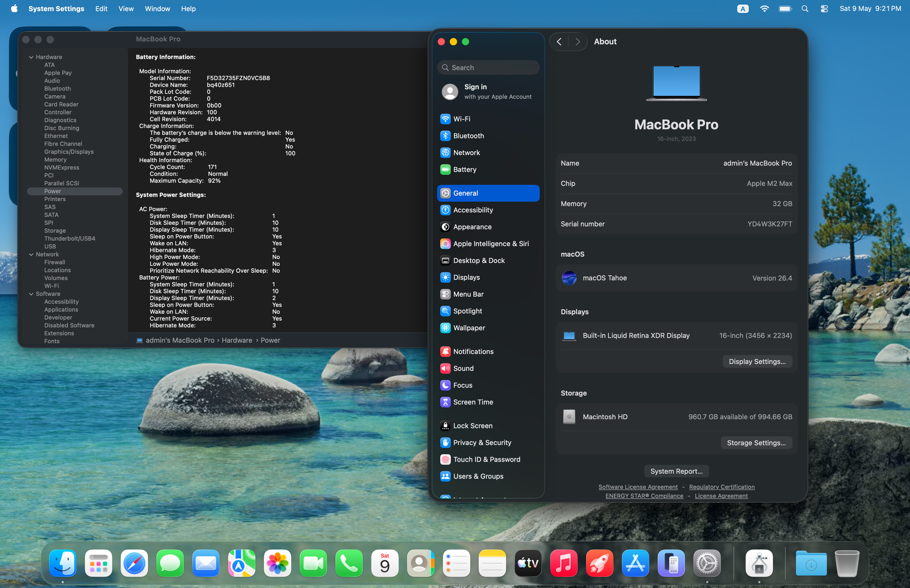Open Touch ID & Password settings

pyautogui.click(x=488, y=459)
